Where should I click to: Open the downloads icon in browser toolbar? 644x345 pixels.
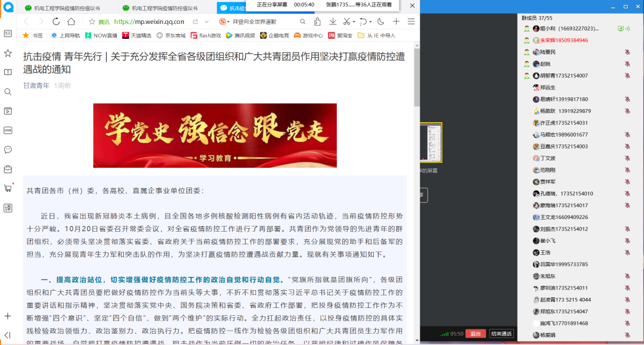[332, 21]
